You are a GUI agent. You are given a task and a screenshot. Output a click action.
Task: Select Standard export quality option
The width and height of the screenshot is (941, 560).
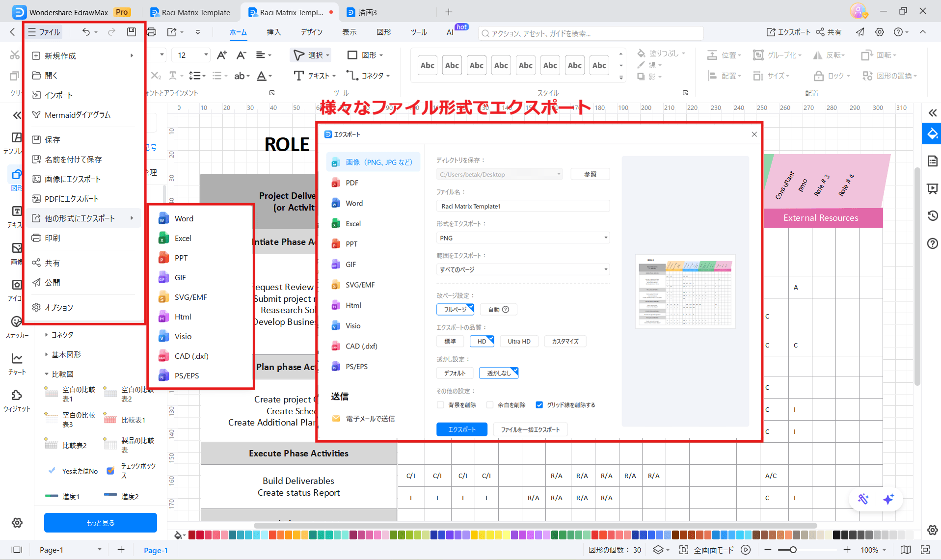450,341
